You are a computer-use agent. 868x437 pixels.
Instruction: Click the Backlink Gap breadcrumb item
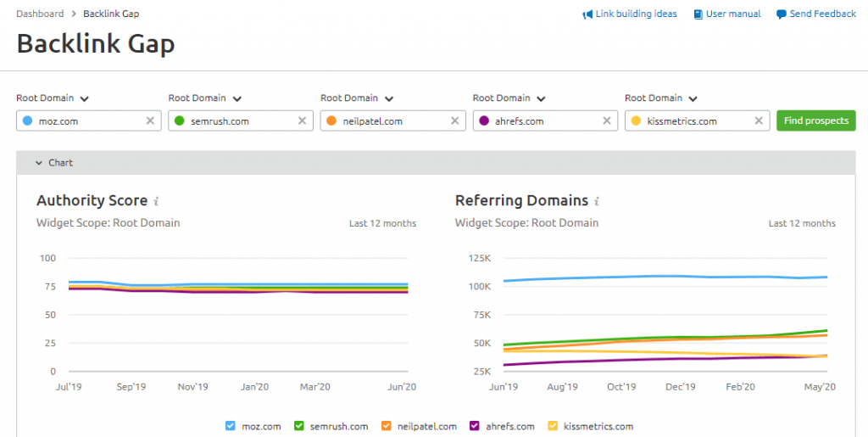pyautogui.click(x=111, y=14)
